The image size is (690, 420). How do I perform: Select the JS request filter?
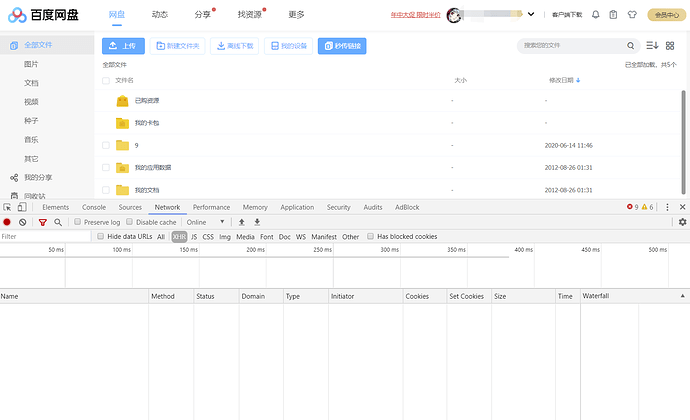coord(194,237)
